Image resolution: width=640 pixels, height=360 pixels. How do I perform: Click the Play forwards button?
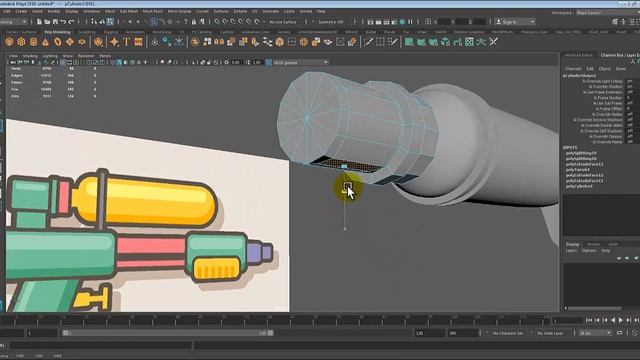point(620,321)
